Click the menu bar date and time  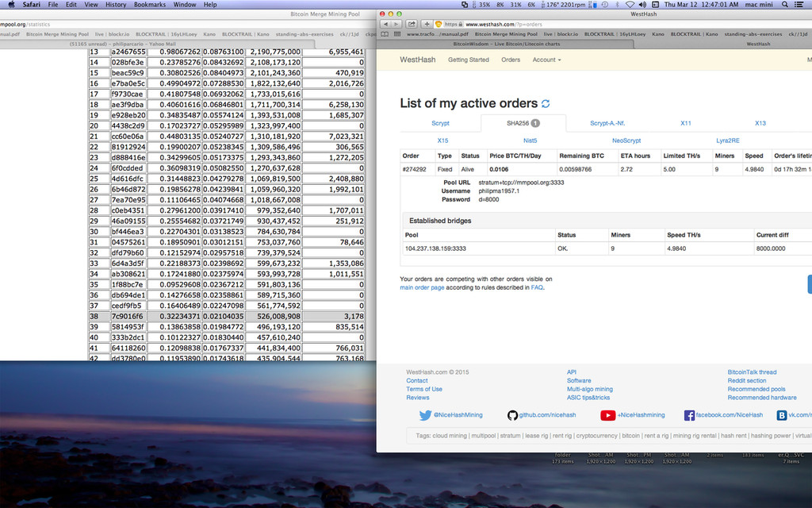tap(701, 4)
